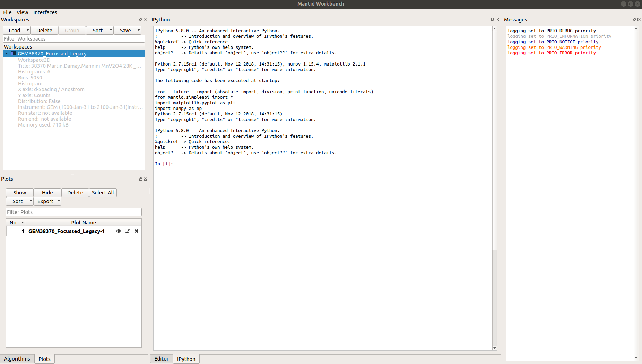Click the IPython In [1] prompt
The width and height of the screenshot is (642, 364).
pyautogui.click(x=164, y=164)
